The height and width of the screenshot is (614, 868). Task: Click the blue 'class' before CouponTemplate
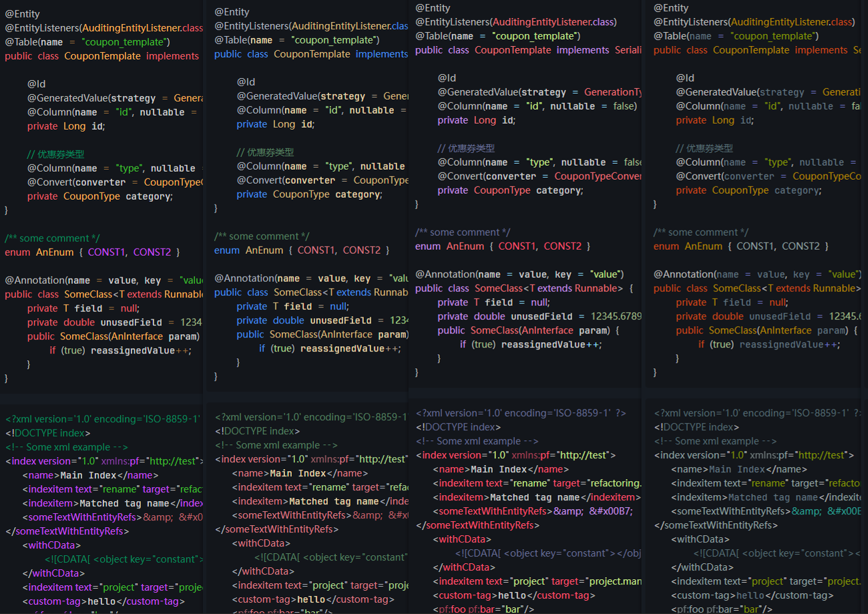point(257,54)
